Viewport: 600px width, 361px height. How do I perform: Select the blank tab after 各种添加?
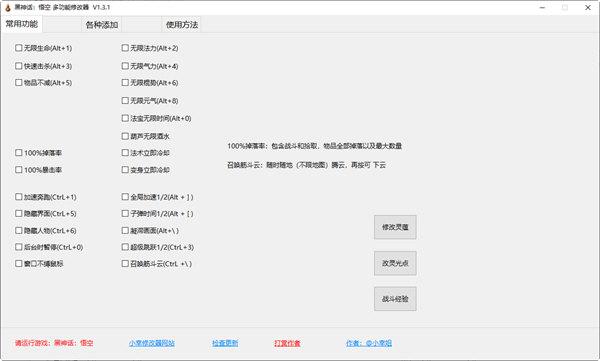(142, 25)
